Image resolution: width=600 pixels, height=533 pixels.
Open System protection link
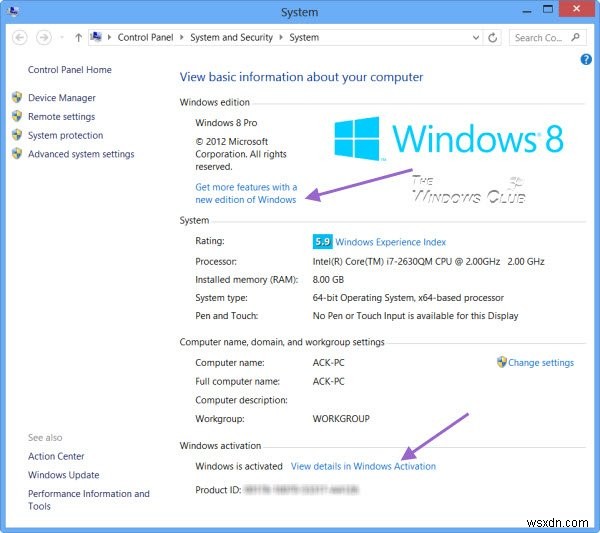[x=65, y=135]
